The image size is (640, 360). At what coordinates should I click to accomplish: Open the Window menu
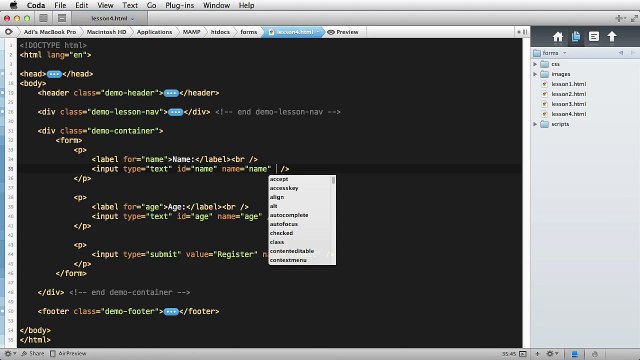pyautogui.click(x=216, y=5)
